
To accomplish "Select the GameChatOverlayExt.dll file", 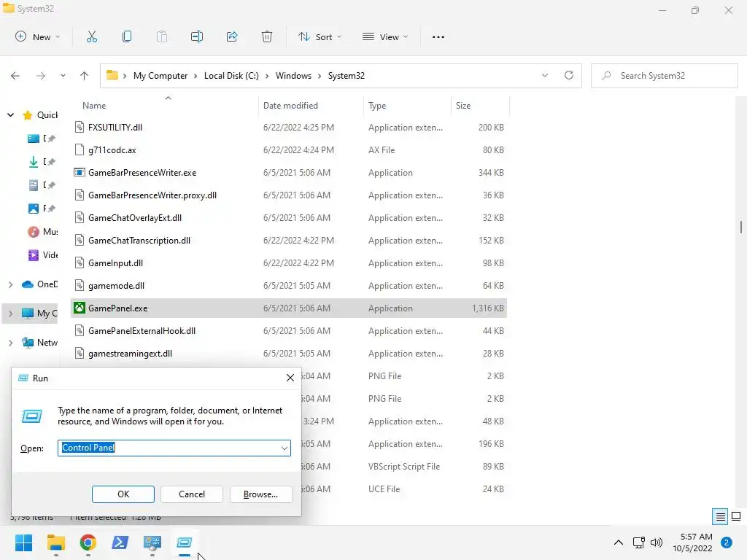I will click(x=289, y=217).
